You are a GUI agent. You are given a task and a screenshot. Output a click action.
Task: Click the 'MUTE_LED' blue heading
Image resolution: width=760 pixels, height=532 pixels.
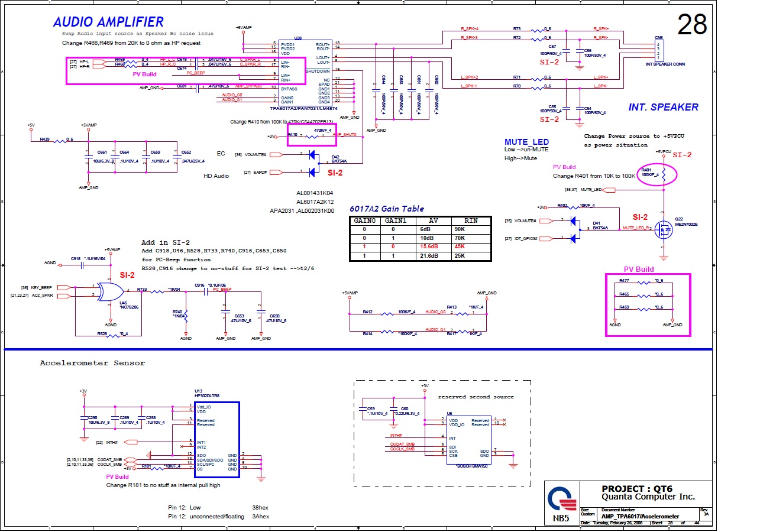click(526, 142)
